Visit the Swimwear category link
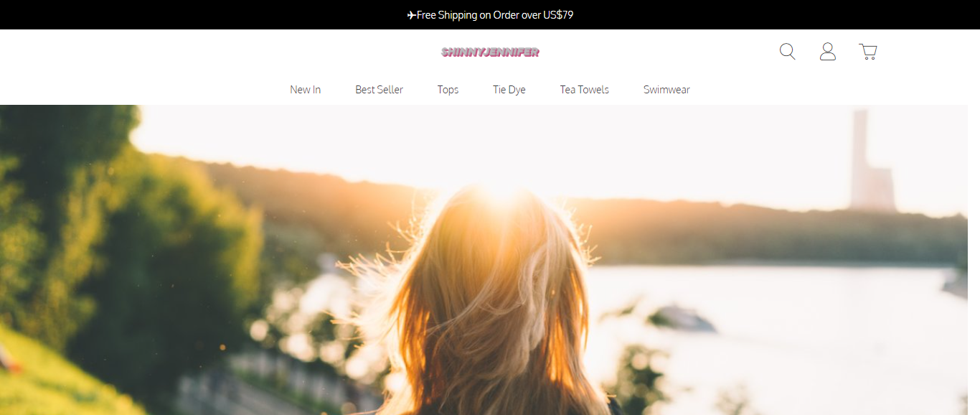980x415 pixels. pos(666,90)
